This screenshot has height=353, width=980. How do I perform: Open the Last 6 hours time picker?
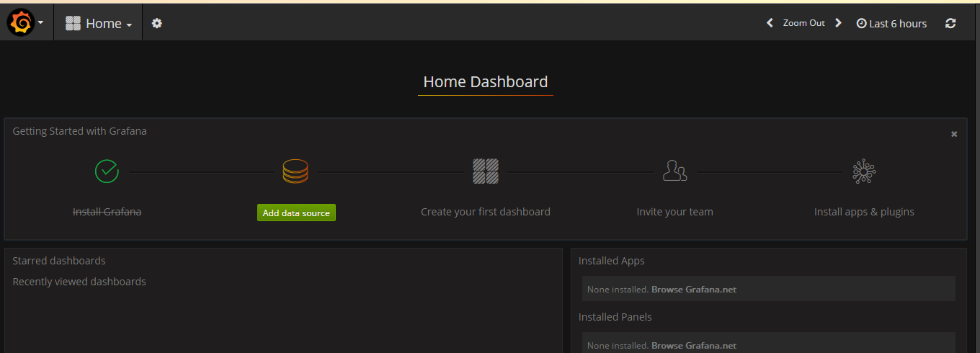click(x=891, y=23)
